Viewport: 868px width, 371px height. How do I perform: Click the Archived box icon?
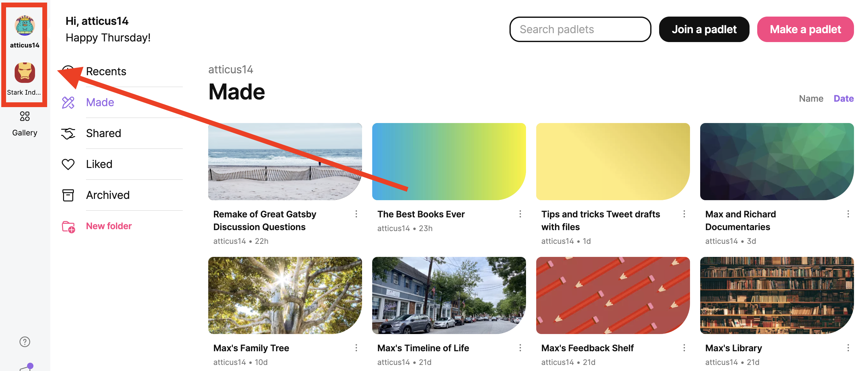click(x=68, y=195)
